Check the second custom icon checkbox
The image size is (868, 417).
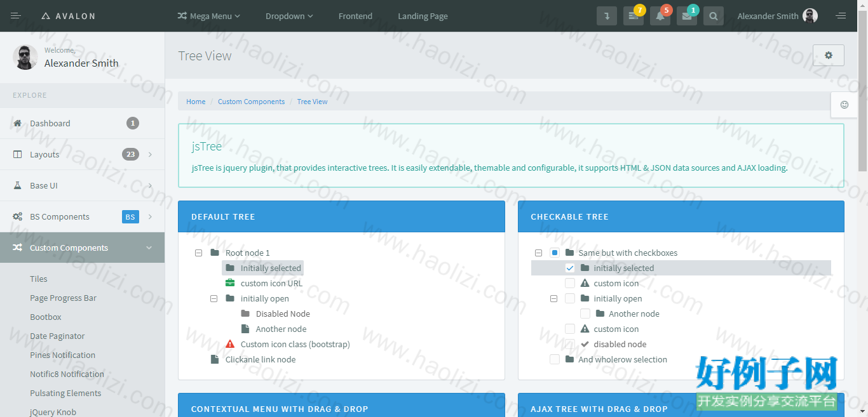coord(570,329)
